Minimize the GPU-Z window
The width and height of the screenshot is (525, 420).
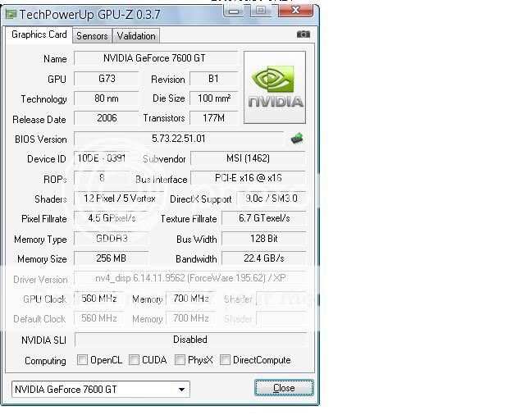tap(235, 11)
